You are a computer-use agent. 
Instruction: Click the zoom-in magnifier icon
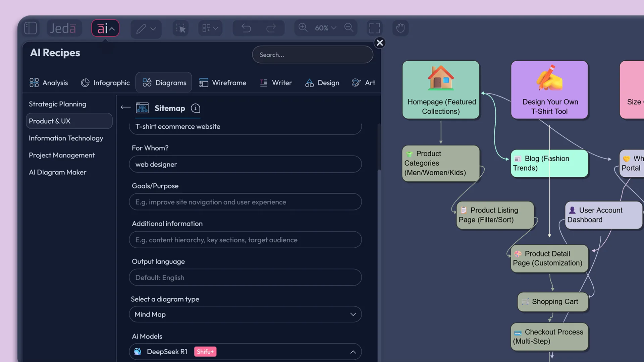coord(303,28)
